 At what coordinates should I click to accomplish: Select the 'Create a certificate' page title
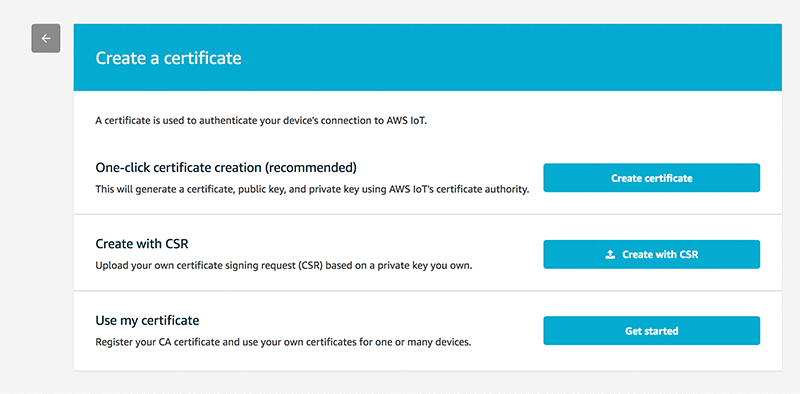(168, 58)
